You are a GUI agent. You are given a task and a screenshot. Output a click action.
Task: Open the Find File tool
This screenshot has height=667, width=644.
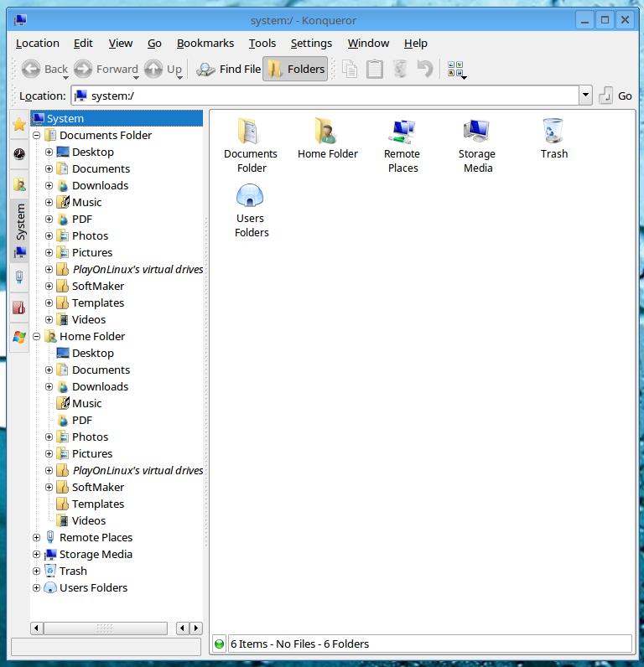click(229, 69)
